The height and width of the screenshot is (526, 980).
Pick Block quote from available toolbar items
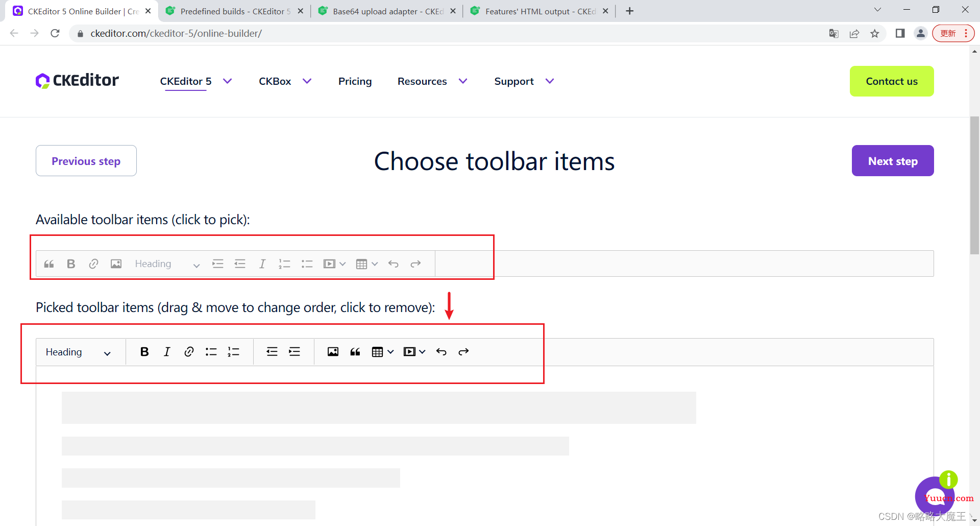click(49, 264)
